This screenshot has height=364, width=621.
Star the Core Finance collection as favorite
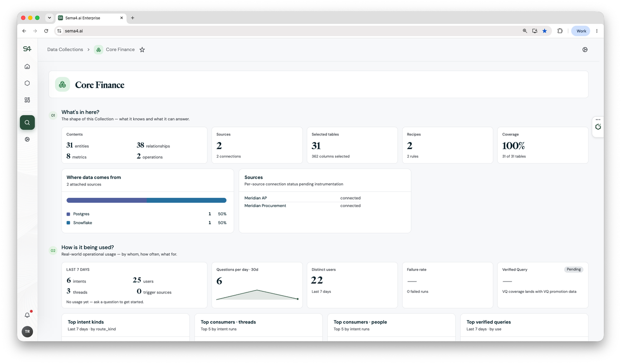142,50
